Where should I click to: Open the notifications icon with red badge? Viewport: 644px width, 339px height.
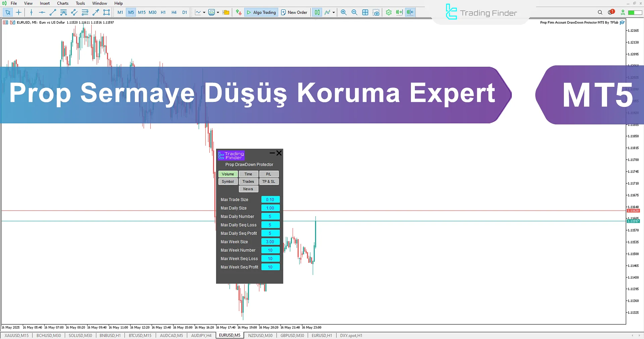[x=611, y=12]
